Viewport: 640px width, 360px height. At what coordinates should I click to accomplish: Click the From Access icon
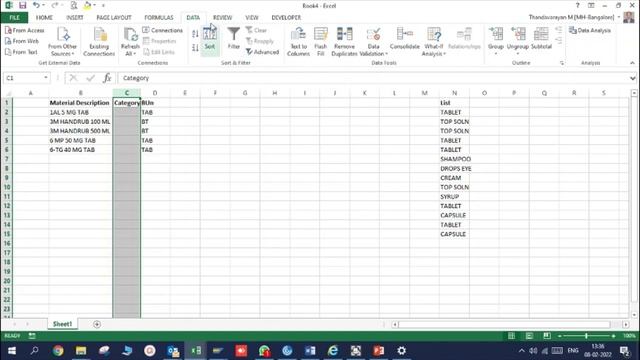(24, 30)
